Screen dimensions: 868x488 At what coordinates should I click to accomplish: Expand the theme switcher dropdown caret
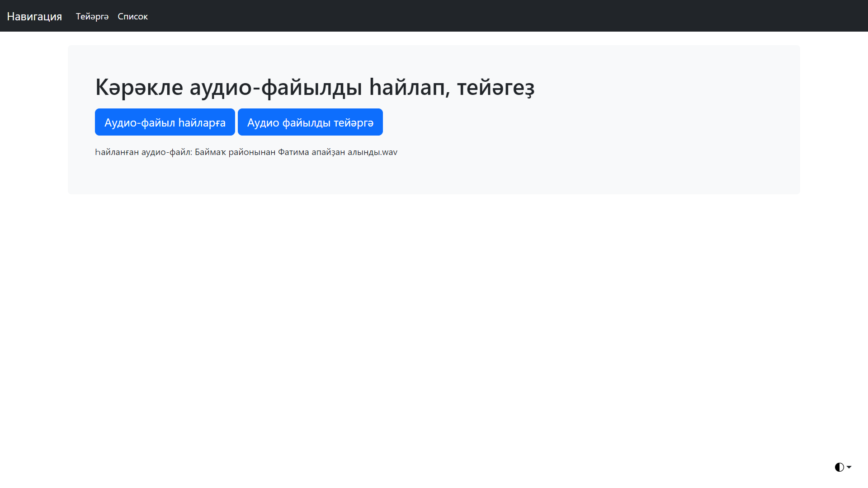pyautogui.click(x=849, y=467)
